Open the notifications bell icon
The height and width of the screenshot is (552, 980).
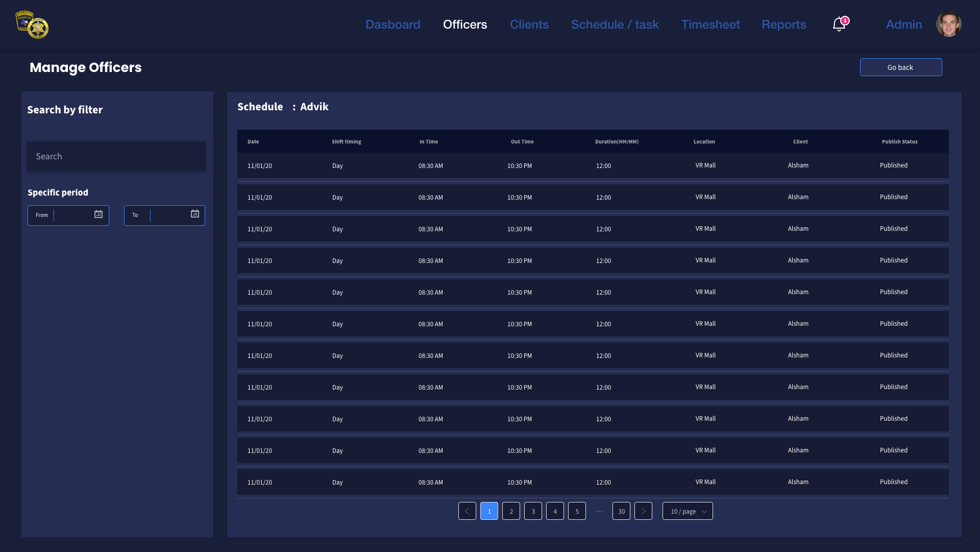[839, 24]
